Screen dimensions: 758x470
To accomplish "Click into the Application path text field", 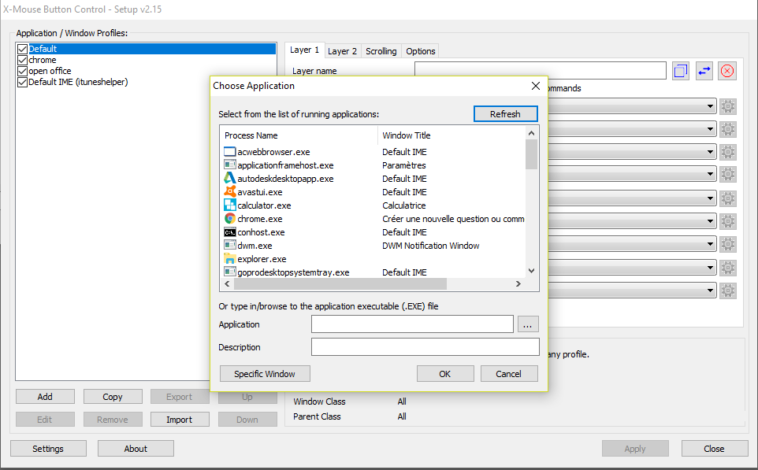I will point(412,324).
